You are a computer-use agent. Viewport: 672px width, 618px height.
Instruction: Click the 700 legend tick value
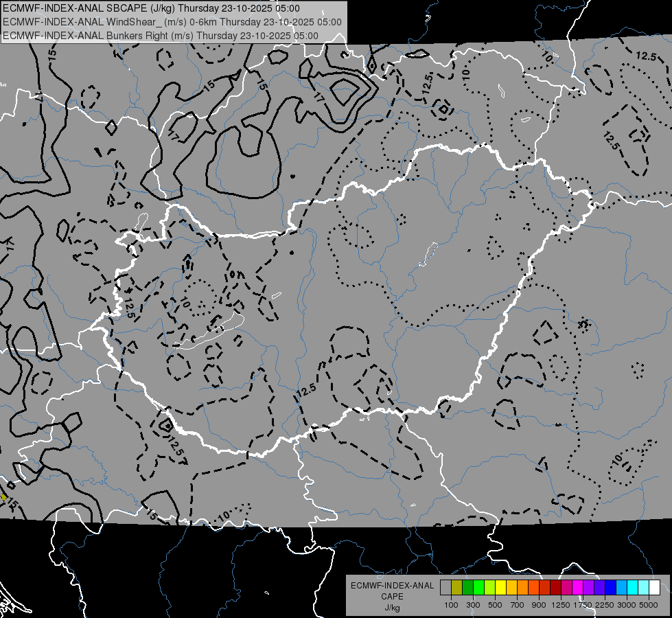pyautogui.click(x=517, y=605)
